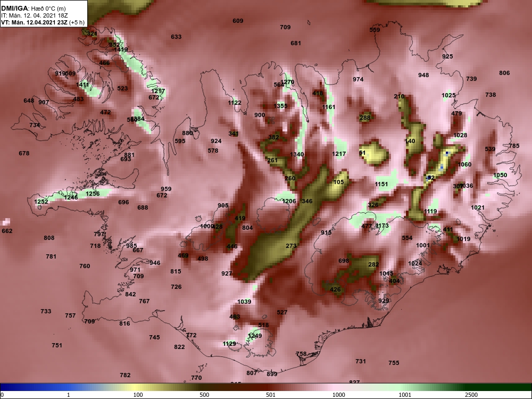Click map value '1019'
This screenshot has height=399, width=532.
[x=463, y=239]
